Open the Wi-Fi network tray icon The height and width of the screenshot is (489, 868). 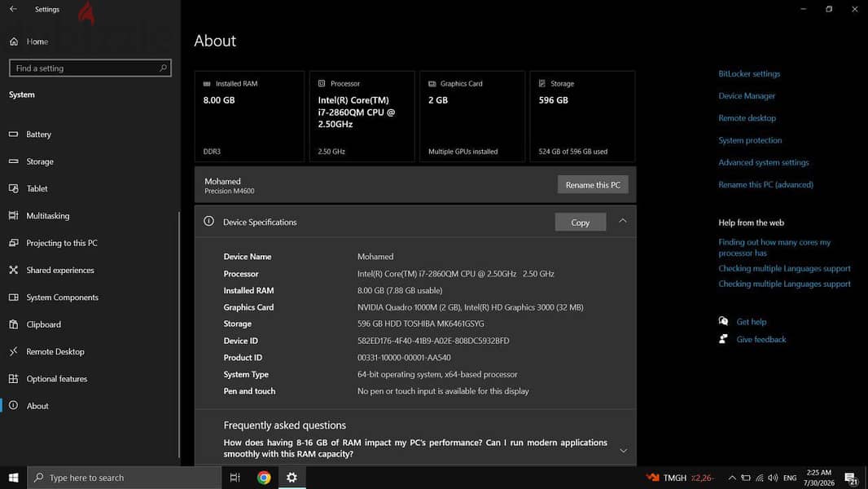point(760,478)
